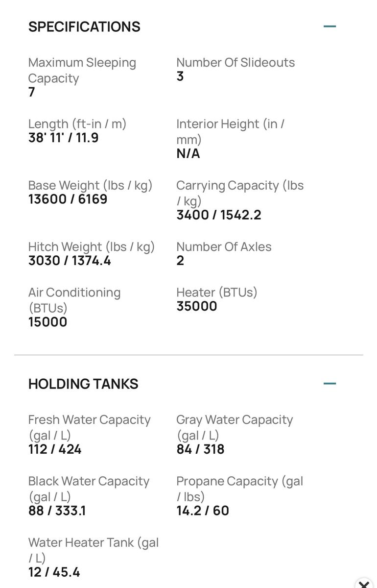Select the HOLDING TANKS section header
Viewport: 377px width, 588px height.
click(x=83, y=384)
